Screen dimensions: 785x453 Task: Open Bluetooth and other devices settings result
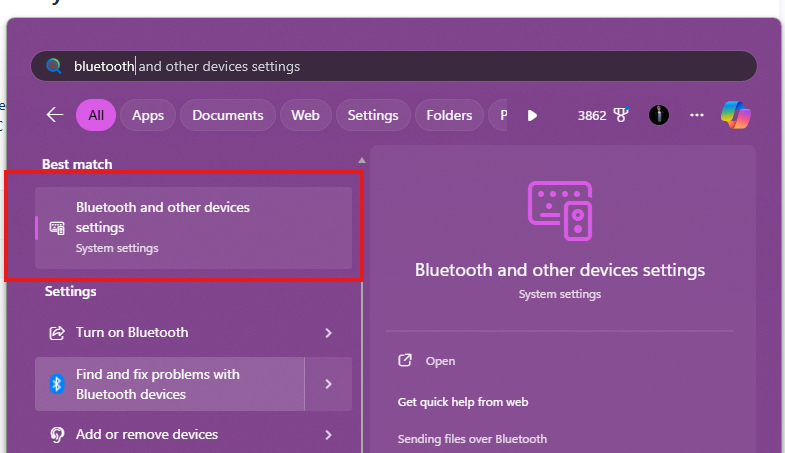pos(193,228)
